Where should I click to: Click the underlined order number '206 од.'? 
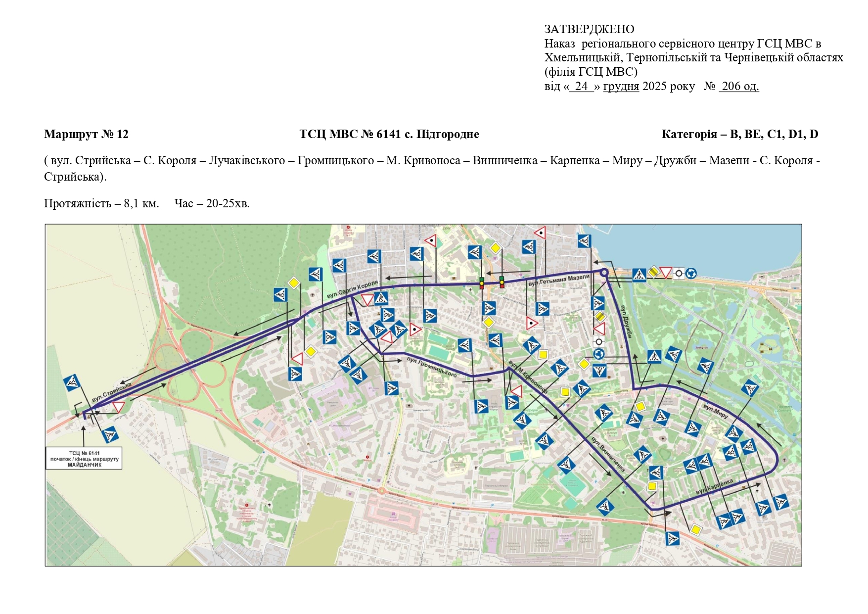pos(739,86)
